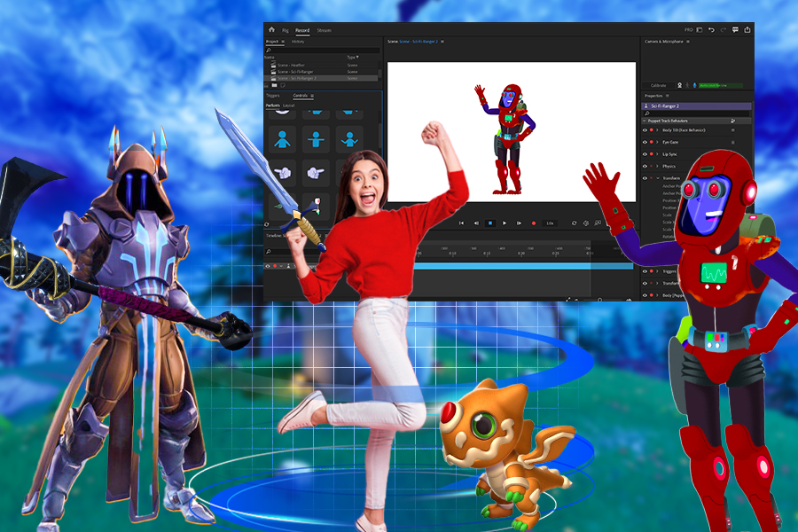Click the Project panel search field

coord(323,51)
